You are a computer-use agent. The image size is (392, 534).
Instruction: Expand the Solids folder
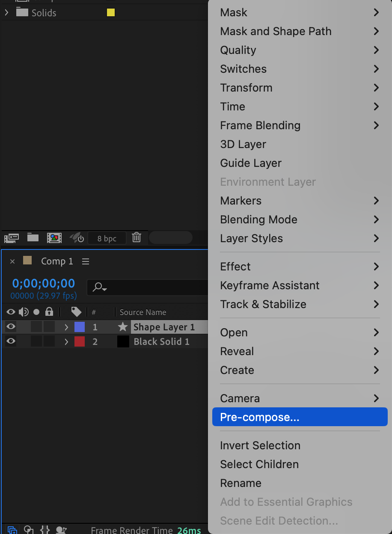(6, 12)
